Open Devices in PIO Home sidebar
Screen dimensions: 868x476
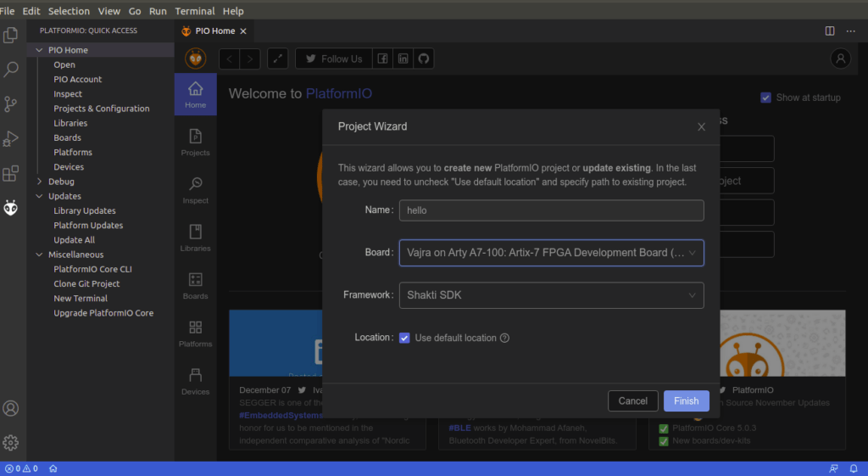[x=196, y=381]
